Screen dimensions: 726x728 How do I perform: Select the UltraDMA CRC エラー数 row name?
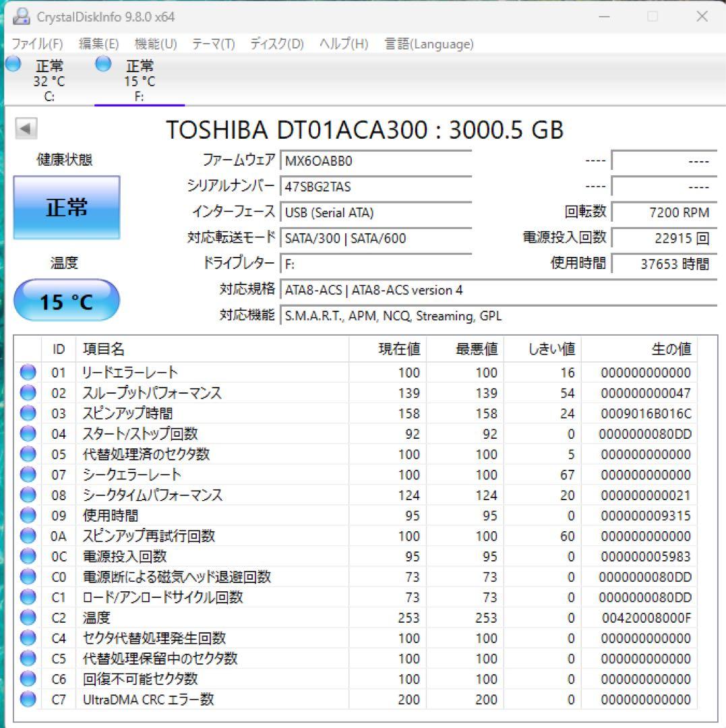[148, 699]
